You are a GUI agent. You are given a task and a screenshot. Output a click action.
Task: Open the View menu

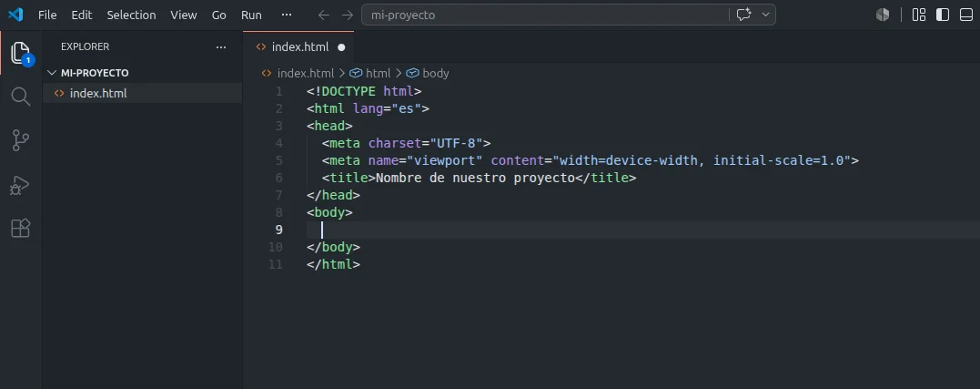pyautogui.click(x=184, y=15)
